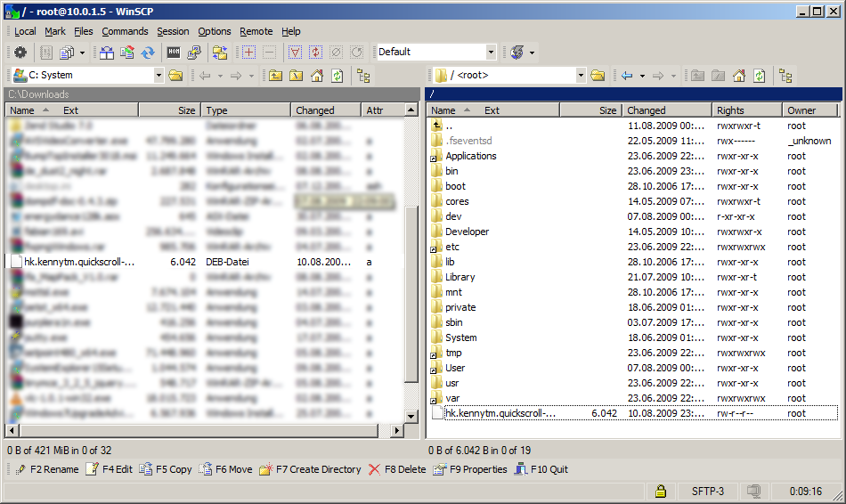Screen dimensions: 846x504
Task: Click the monitor icon in the status bar
Action: (x=753, y=491)
